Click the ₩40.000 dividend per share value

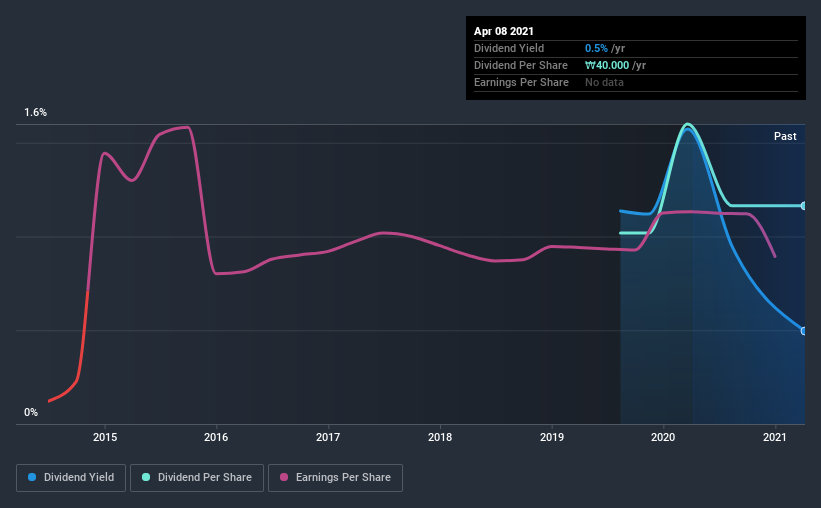(607, 65)
